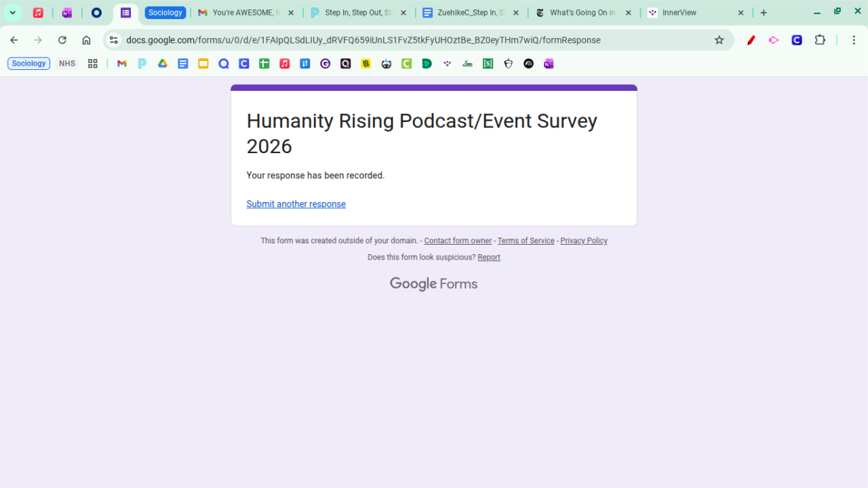Viewport: 868px width, 488px height.
Task: Close the "You're AWESOME" Gmail tab
Action: tap(291, 13)
